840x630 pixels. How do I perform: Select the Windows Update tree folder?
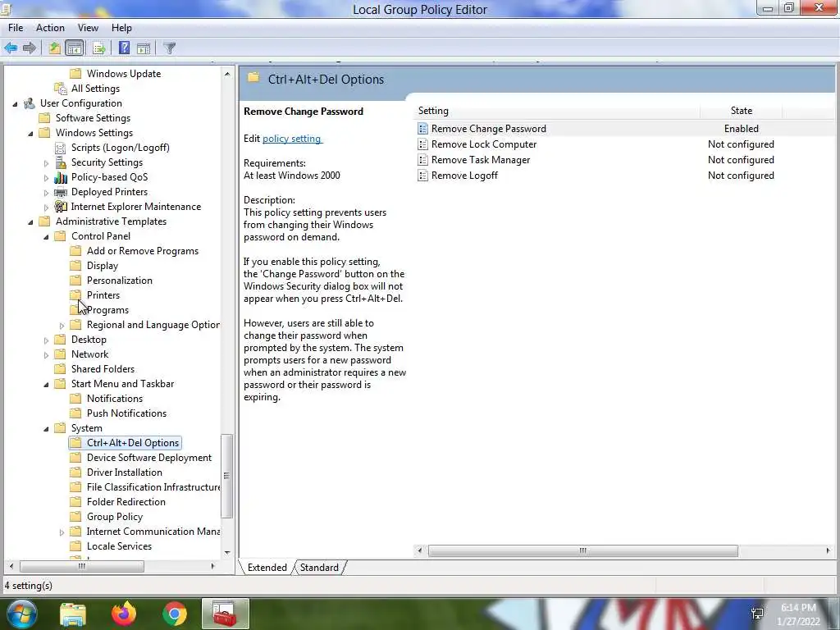pyautogui.click(x=124, y=74)
